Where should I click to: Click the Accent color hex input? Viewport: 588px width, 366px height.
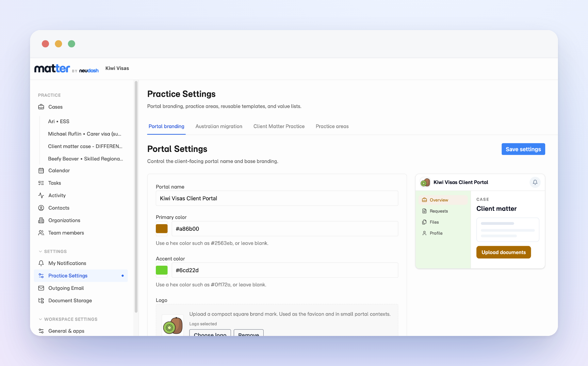click(285, 270)
